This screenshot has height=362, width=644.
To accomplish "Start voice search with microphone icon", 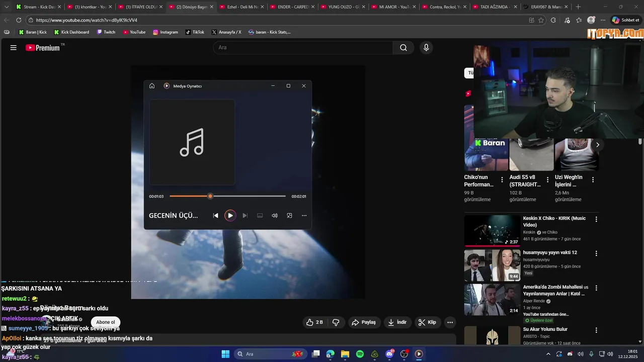I will 426,48.
